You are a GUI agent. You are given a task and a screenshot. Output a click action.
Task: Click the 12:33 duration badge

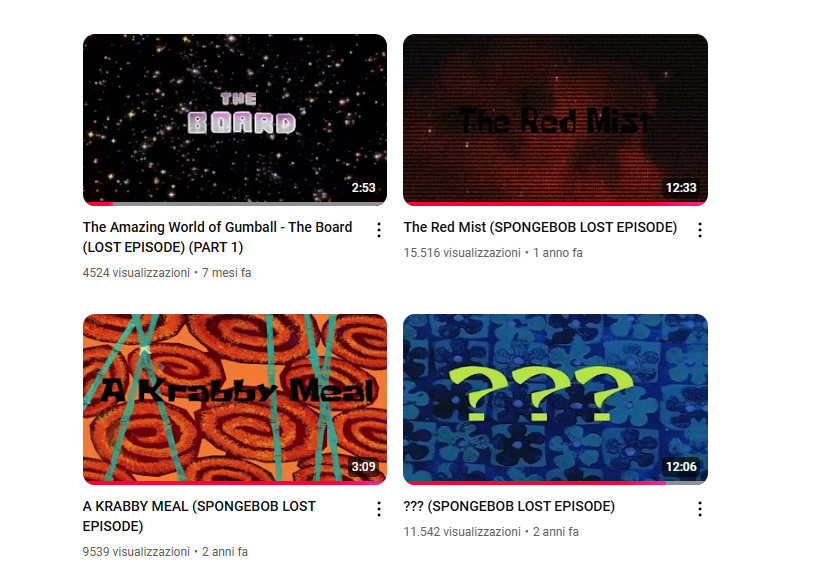coord(681,188)
